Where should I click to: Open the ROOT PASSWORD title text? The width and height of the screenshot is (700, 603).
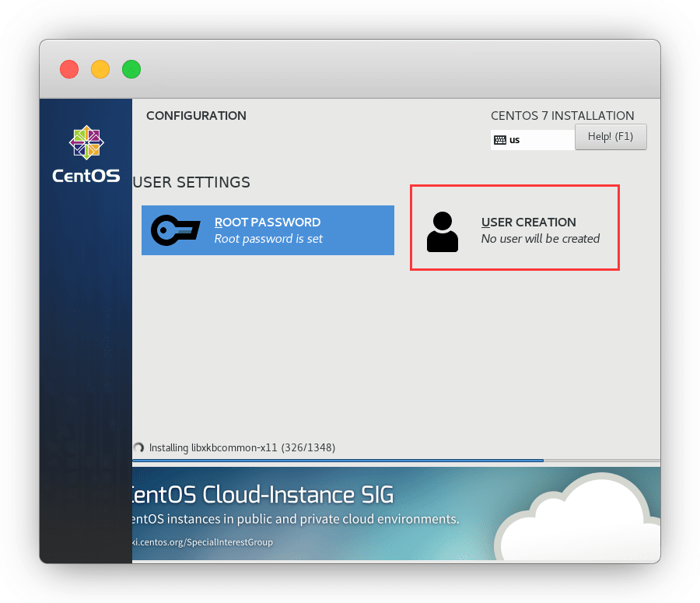coord(267,223)
